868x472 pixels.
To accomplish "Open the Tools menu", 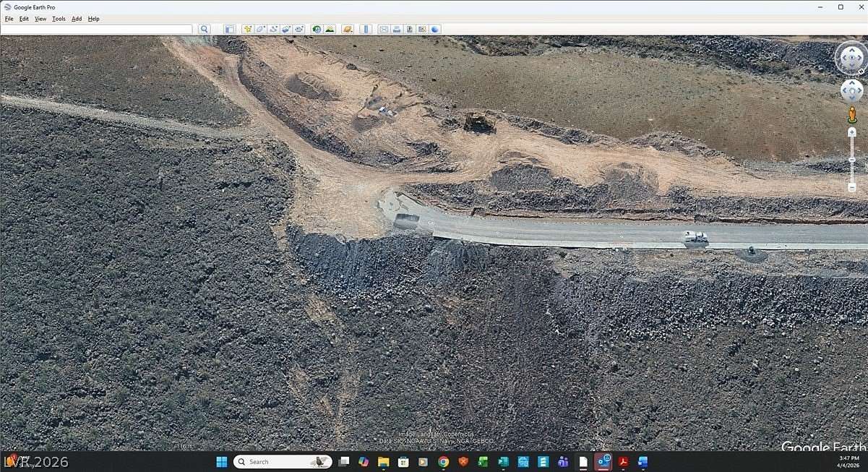I will coord(58,18).
